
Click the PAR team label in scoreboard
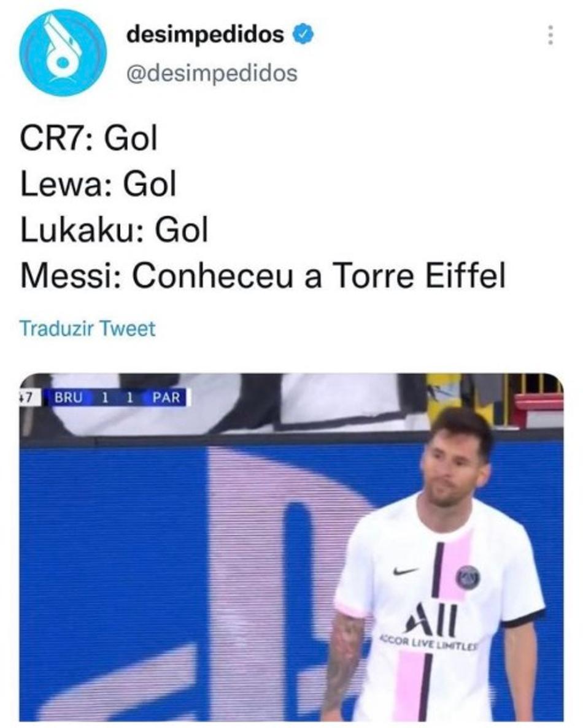click(x=166, y=397)
